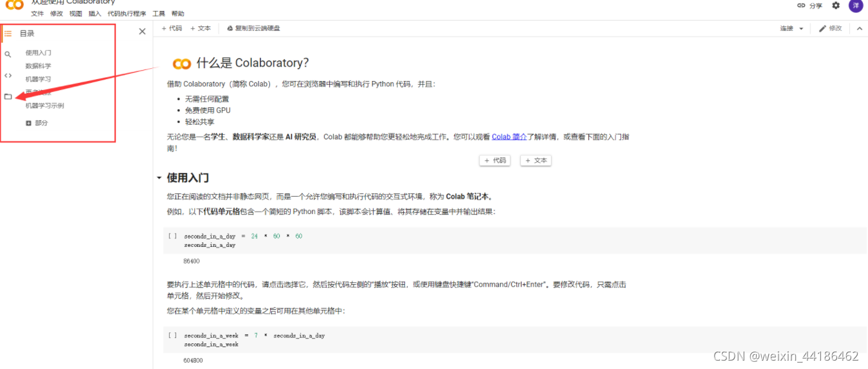Open the table of contents icon

8,33
